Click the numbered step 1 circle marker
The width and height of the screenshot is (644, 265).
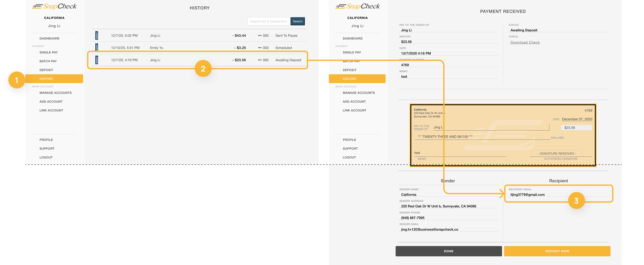pyautogui.click(x=17, y=80)
